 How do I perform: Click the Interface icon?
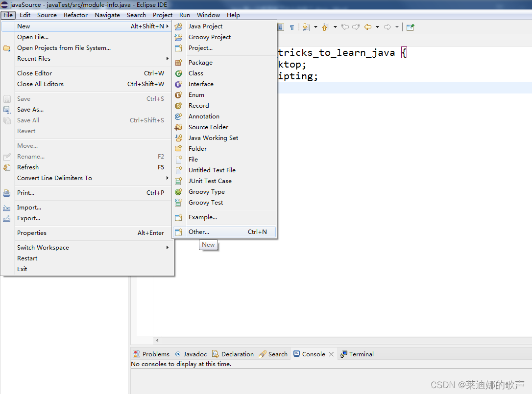point(178,84)
